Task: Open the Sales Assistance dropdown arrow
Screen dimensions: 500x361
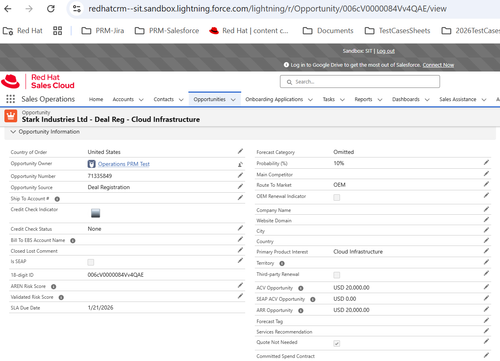Action: click(x=484, y=99)
